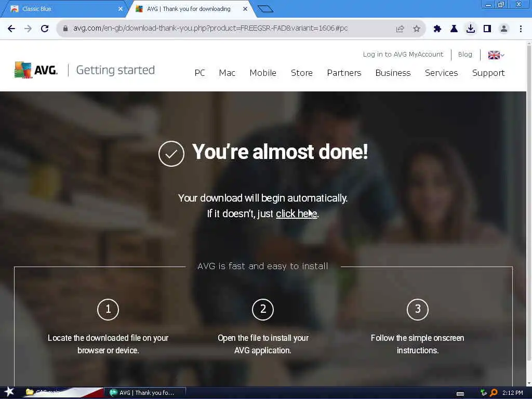Click 'Follow the simple onscreen instructions' text
This screenshot has width=532, height=399.
418,344
